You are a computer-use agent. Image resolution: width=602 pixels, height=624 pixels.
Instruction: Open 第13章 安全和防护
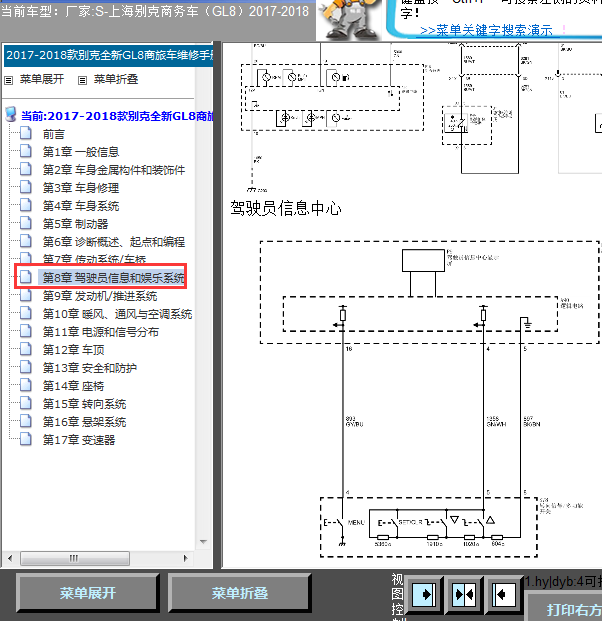pos(90,368)
